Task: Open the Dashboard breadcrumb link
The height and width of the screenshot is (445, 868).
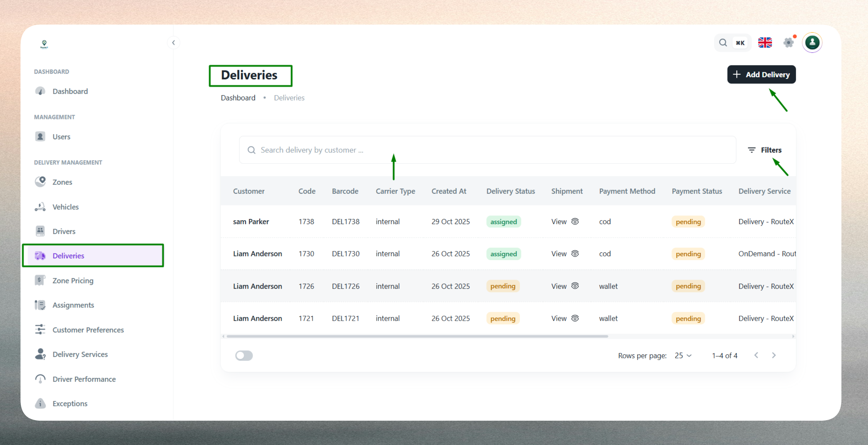Action: 238,98
